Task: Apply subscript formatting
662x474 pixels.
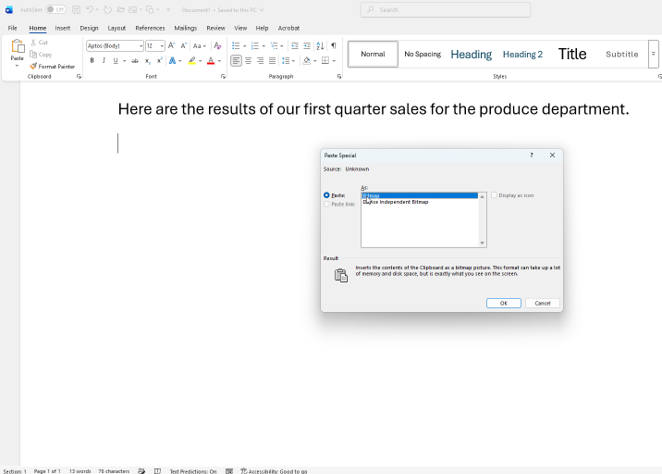Action: coord(147,61)
